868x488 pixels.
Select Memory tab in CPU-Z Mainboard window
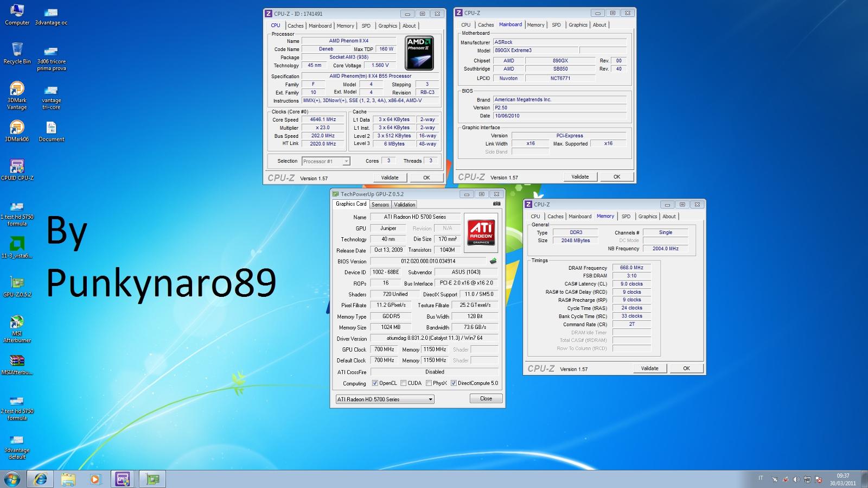[535, 24]
